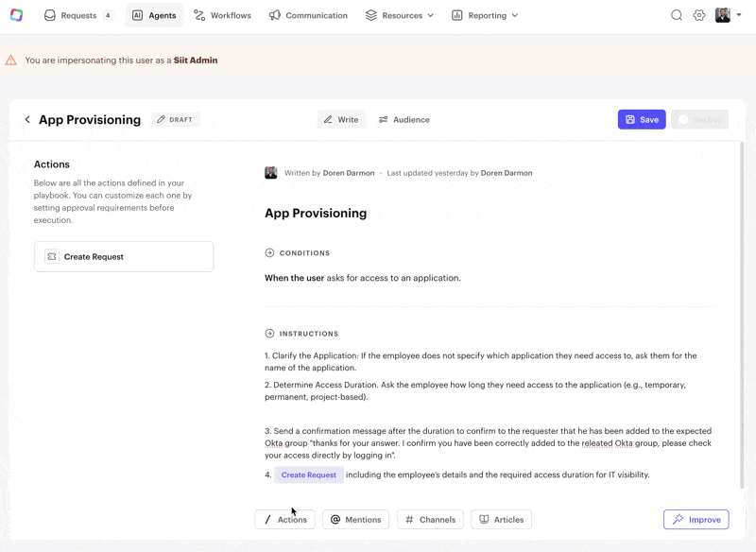Go back using the left arrow
Image resolution: width=756 pixels, height=552 pixels.
click(27, 120)
